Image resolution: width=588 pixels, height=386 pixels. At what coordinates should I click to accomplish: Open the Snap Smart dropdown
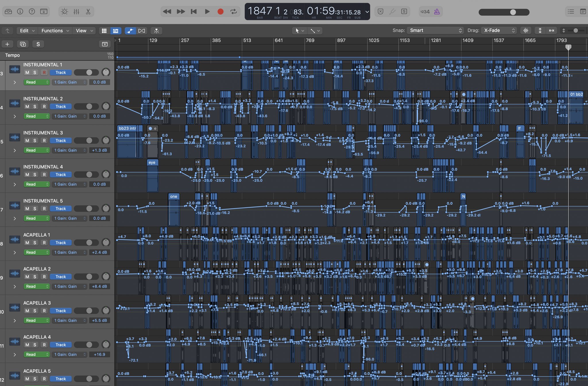click(435, 30)
